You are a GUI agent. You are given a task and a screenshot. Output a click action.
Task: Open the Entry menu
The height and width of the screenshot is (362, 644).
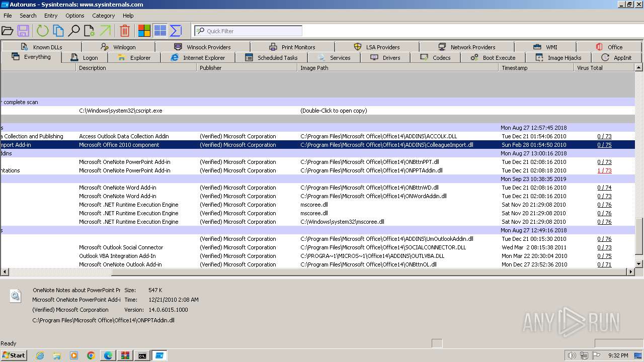tap(51, 16)
